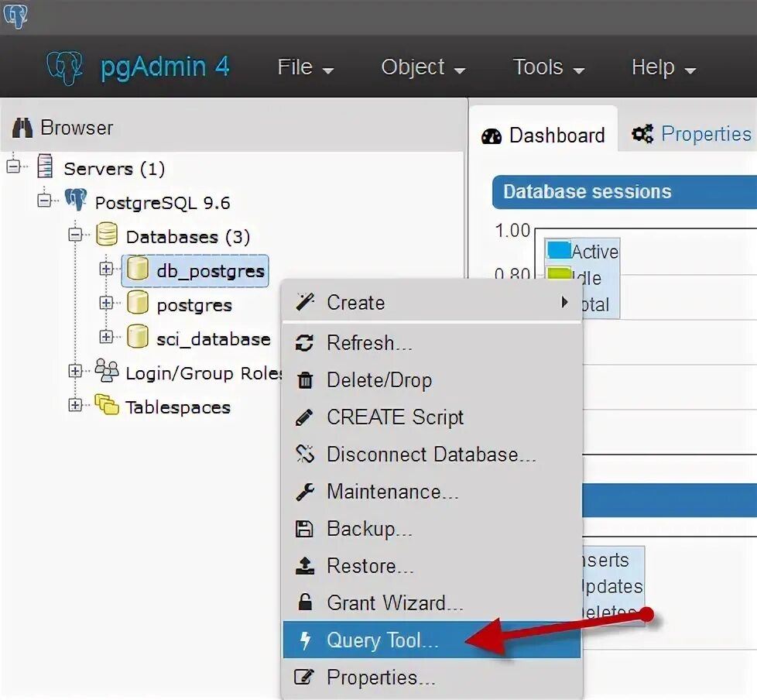Click the Backup floppy disk icon
Viewport: 757px width, 700px height.
click(x=304, y=529)
